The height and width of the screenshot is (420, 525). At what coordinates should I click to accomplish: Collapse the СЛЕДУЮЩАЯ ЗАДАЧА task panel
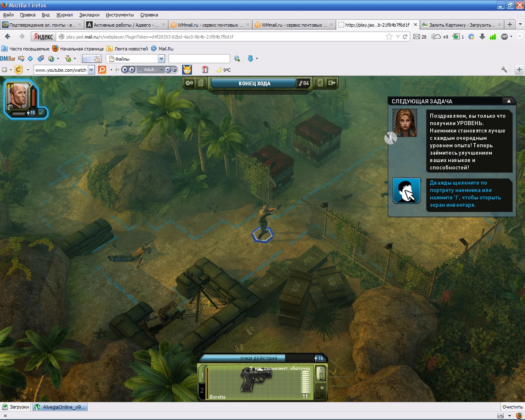(x=509, y=101)
